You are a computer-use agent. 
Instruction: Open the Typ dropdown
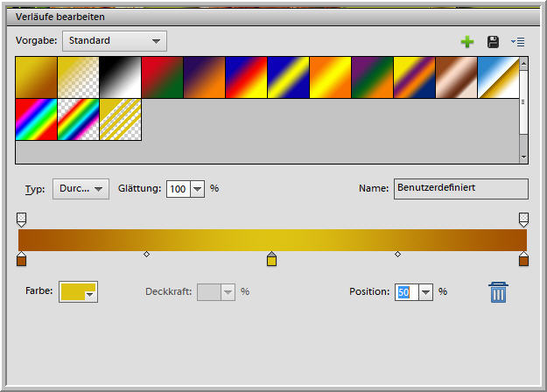[x=81, y=189]
